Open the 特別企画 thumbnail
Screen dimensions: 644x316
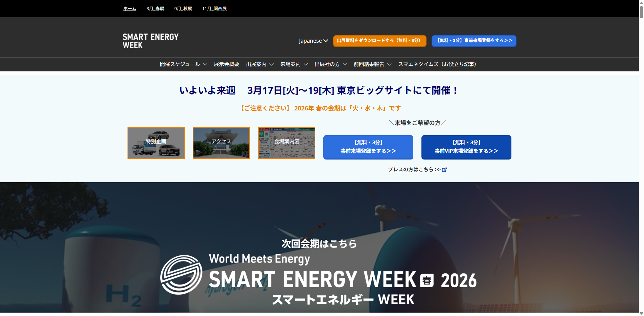click(x=156, y=143)
